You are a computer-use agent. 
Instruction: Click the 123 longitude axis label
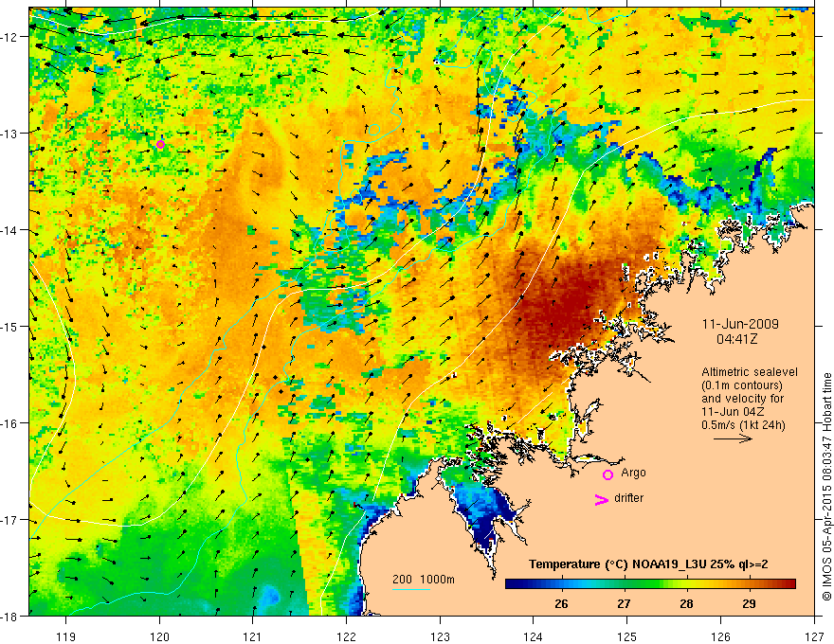point(440,636)
